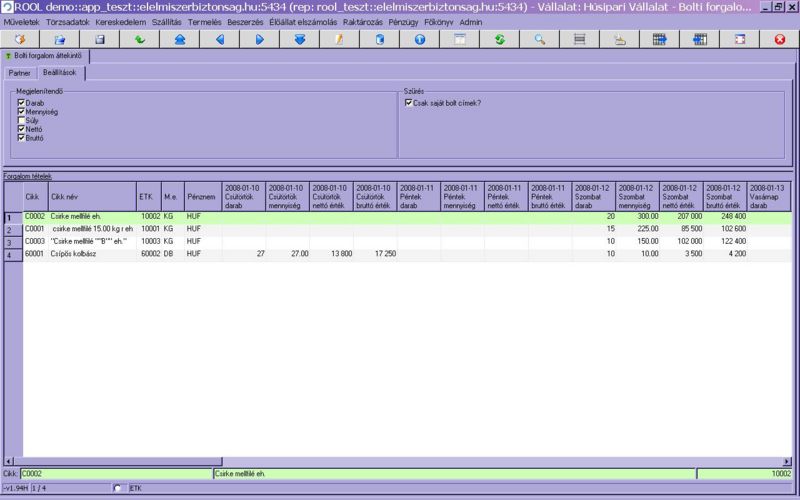Select the Csípős kolbász row
The height and width of the screenshot is (500, 800).
tap(80, 255)
